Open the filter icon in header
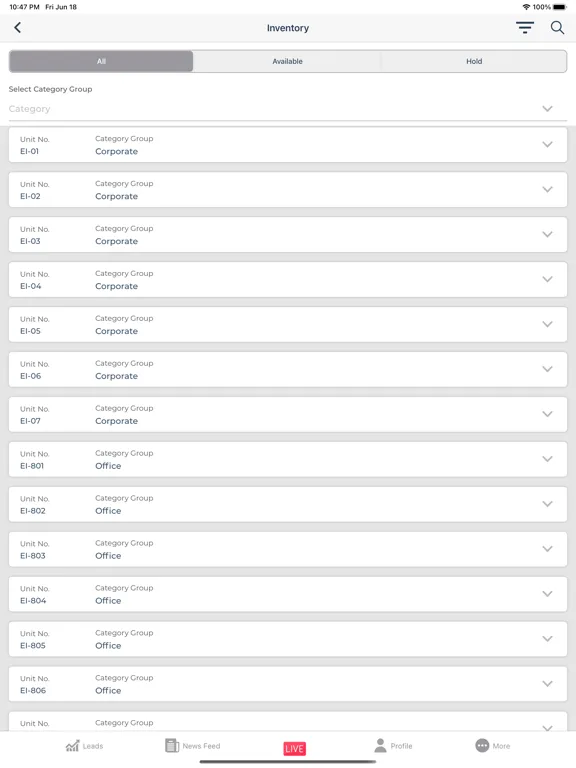The image size is (576, 768). 525,27
